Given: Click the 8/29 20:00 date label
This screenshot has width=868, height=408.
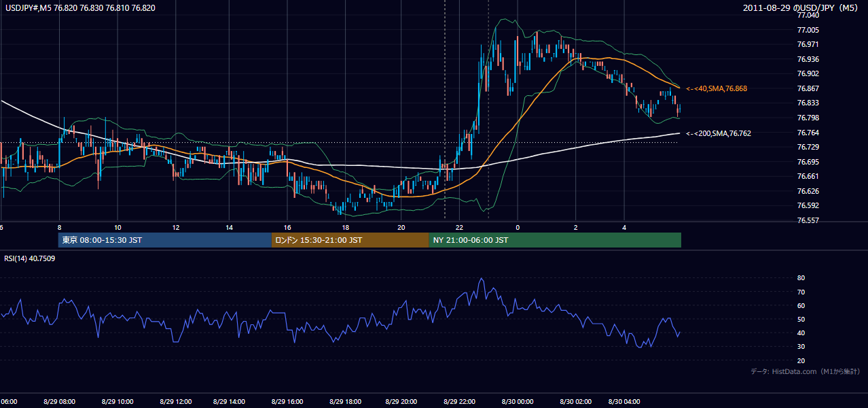Looking at the screenshot, I should point(402,402).
